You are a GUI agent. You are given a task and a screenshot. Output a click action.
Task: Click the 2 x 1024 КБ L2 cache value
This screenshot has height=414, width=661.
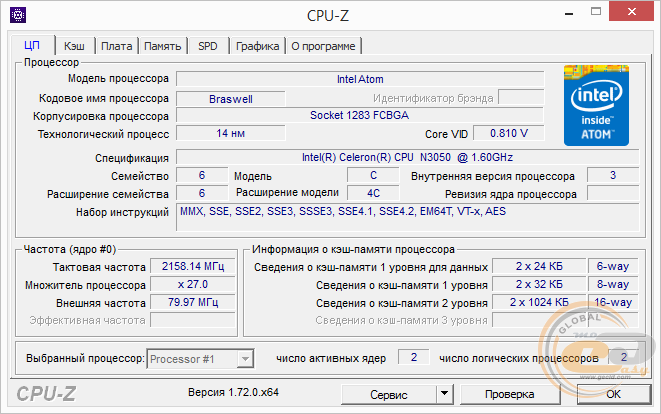click(x=539, y=302)
